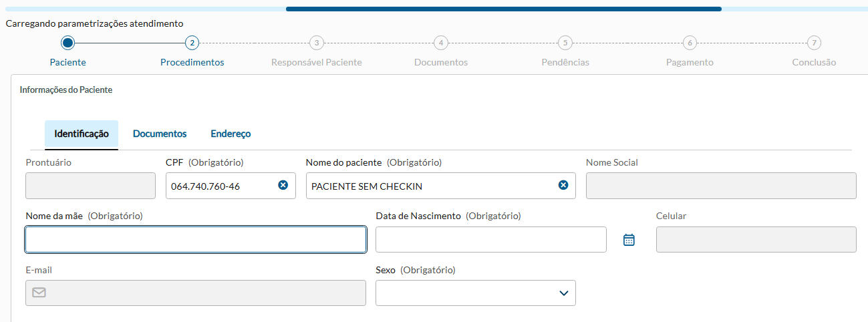Click the CPF input field
The width and height of the screenshot is (868, 322).
(x=221, y=186)
